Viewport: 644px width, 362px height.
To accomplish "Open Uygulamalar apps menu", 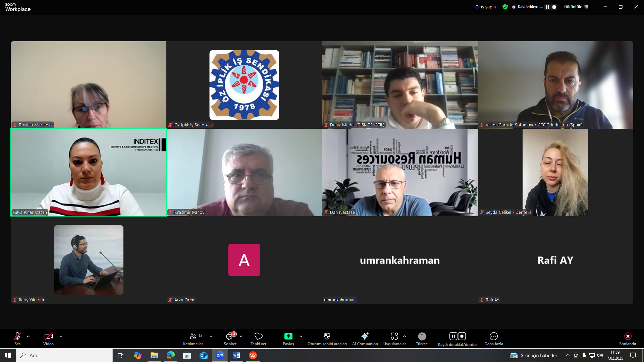I will point(394,339).
